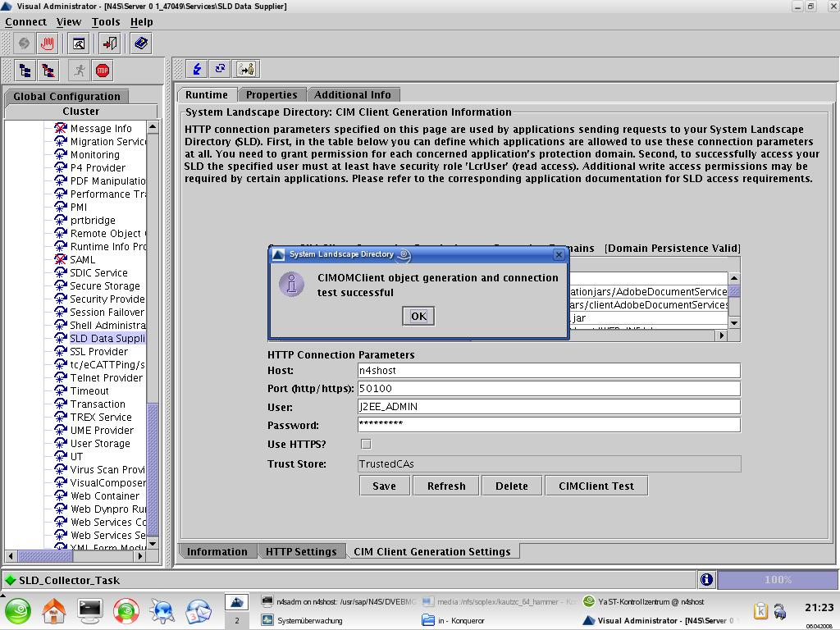Toggle the Use HTTPS? checkbox
The image size is (840, 630).
(x=366, y=444)
